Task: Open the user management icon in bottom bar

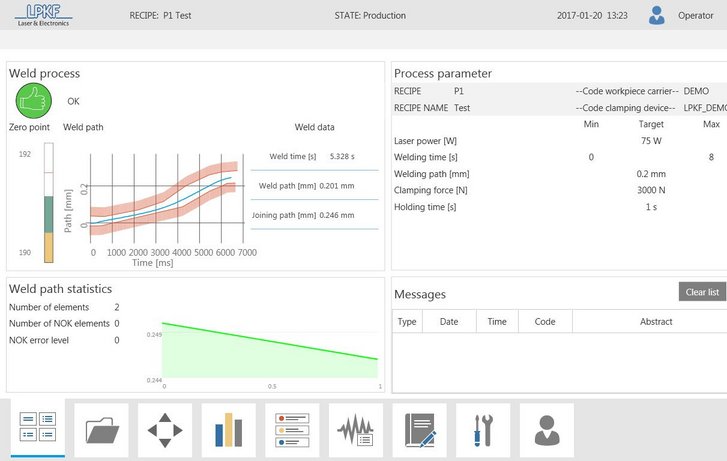Action: 547,430
